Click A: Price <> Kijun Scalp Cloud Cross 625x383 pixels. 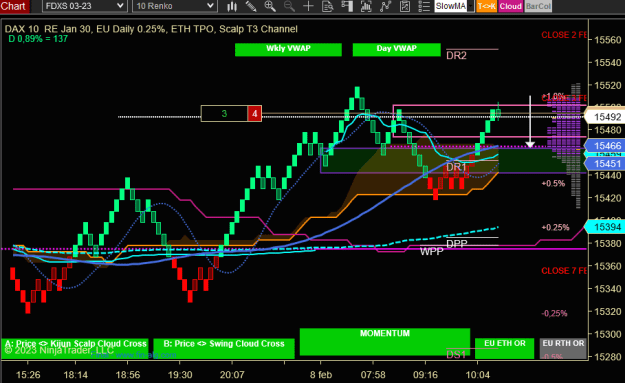click(75, 348)
